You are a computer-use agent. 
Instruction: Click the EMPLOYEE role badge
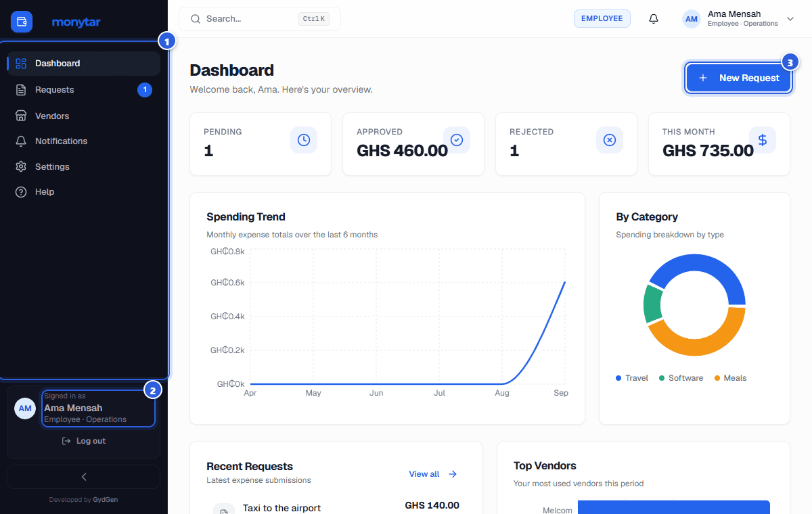click(602, 19)
